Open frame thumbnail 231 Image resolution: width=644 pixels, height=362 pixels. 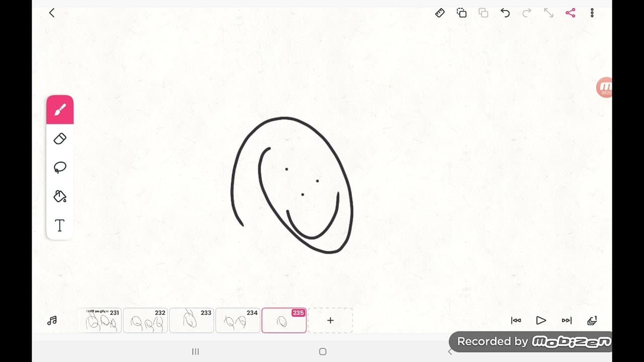coord(99,320)
